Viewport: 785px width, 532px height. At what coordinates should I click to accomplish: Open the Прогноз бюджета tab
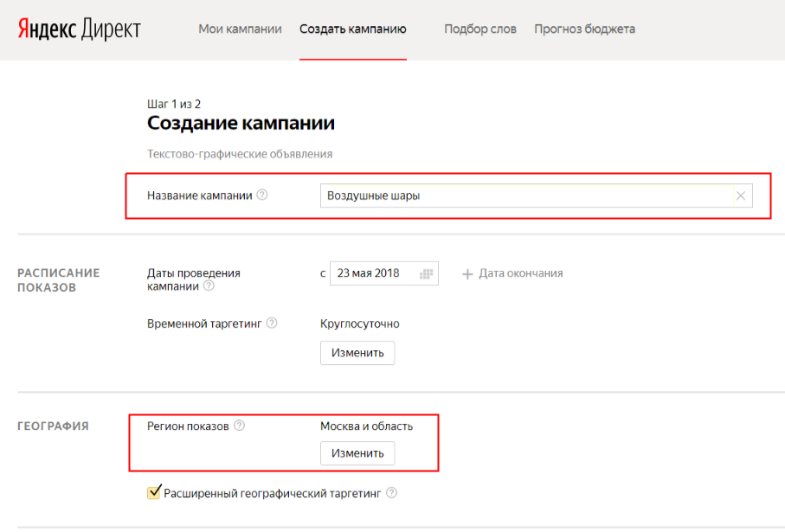584,29
